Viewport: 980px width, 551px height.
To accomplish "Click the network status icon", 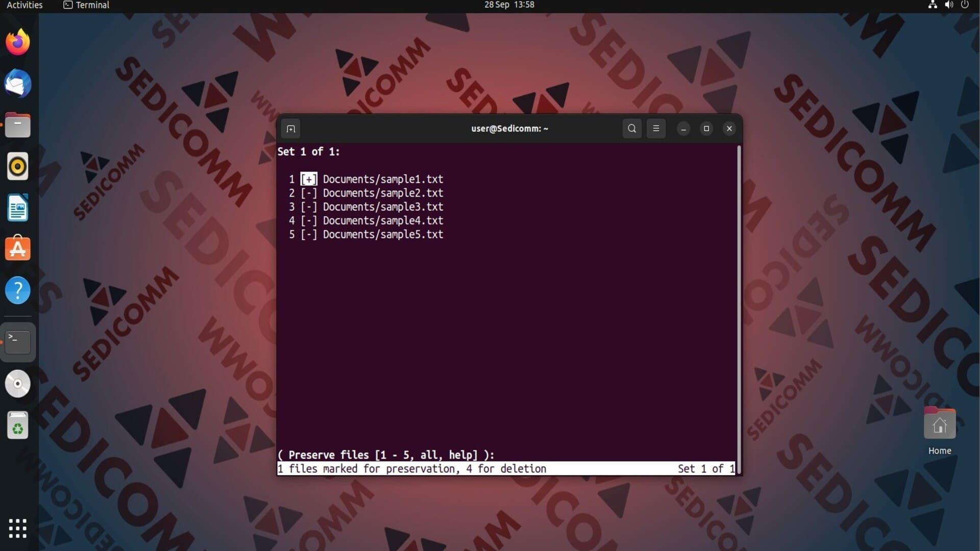I will (933, 5).
